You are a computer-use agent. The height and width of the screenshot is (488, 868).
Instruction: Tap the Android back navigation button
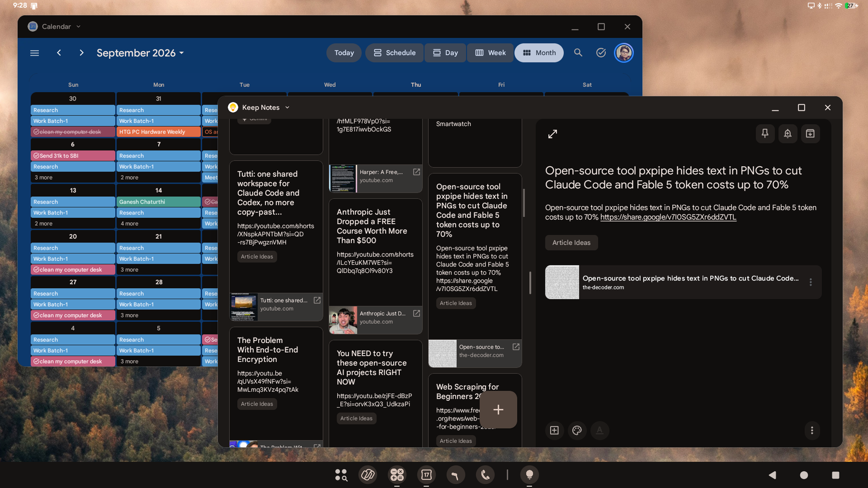[772, 475]
